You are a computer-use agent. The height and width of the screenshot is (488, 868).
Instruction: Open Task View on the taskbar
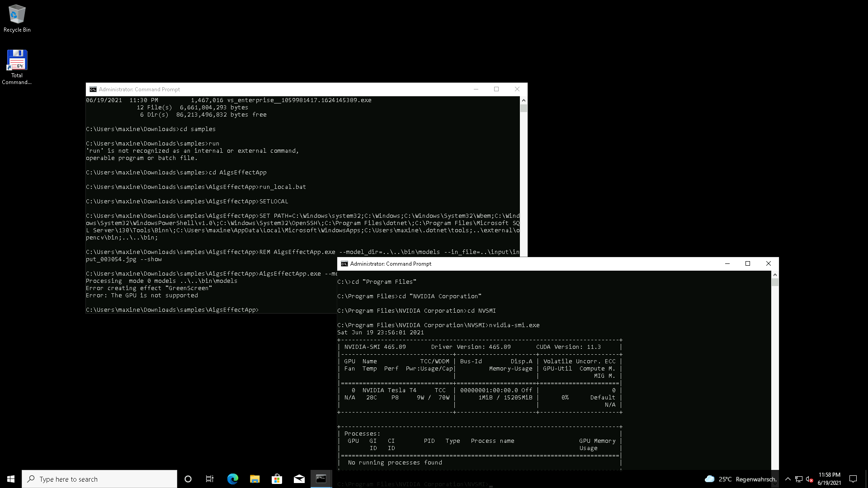[x=210, y=479]
